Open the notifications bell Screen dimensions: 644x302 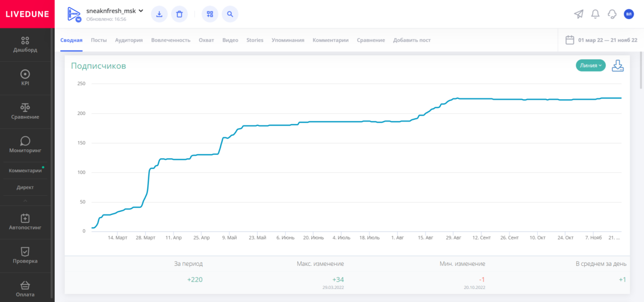coord(595,14)
